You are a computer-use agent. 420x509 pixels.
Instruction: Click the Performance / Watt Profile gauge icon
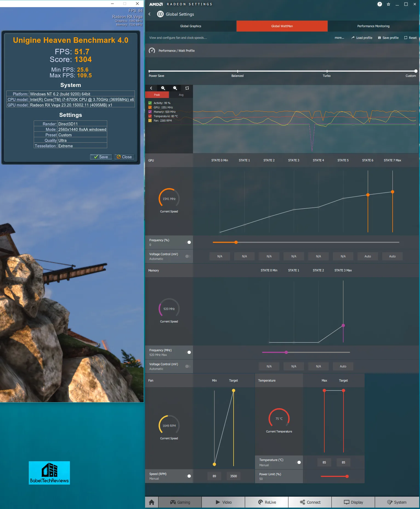tap(152, 50)
